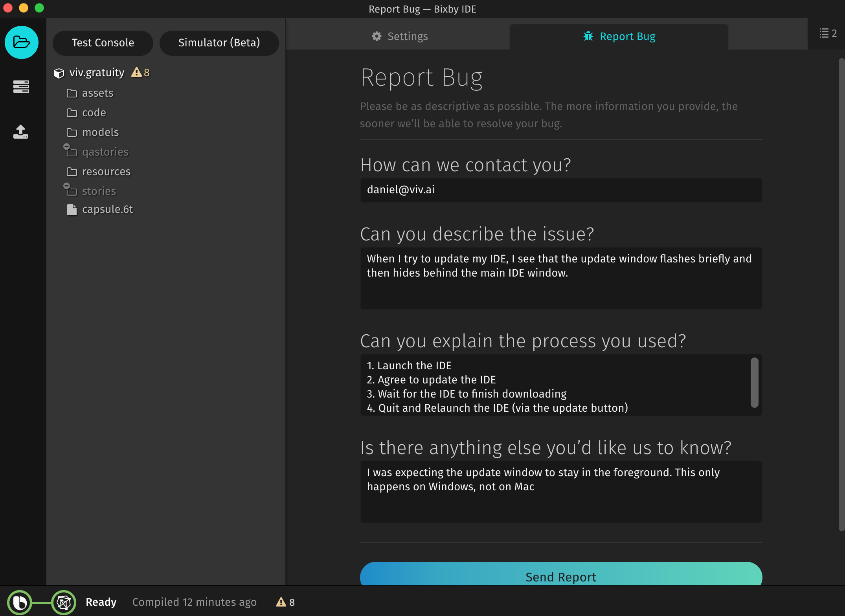The height and width of the screenshot is (616, 845).
Task: Open the Test Console
Action: [x=103, y=42]
